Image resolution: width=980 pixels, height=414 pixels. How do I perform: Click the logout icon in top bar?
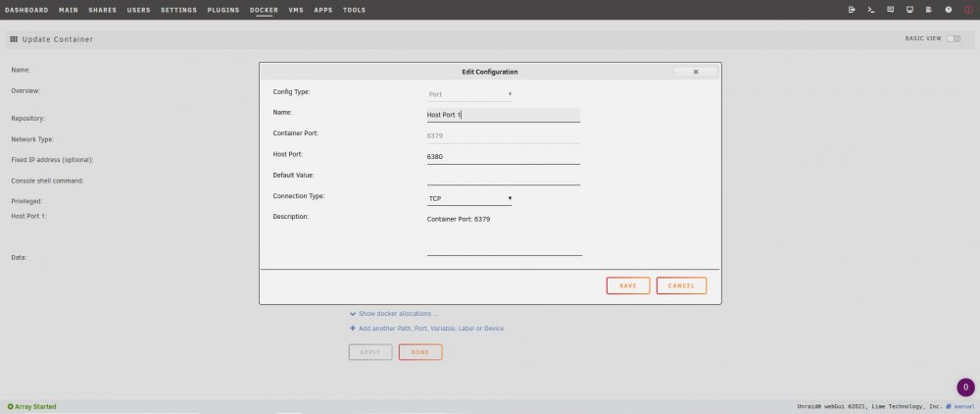click(x=852, y=10)
